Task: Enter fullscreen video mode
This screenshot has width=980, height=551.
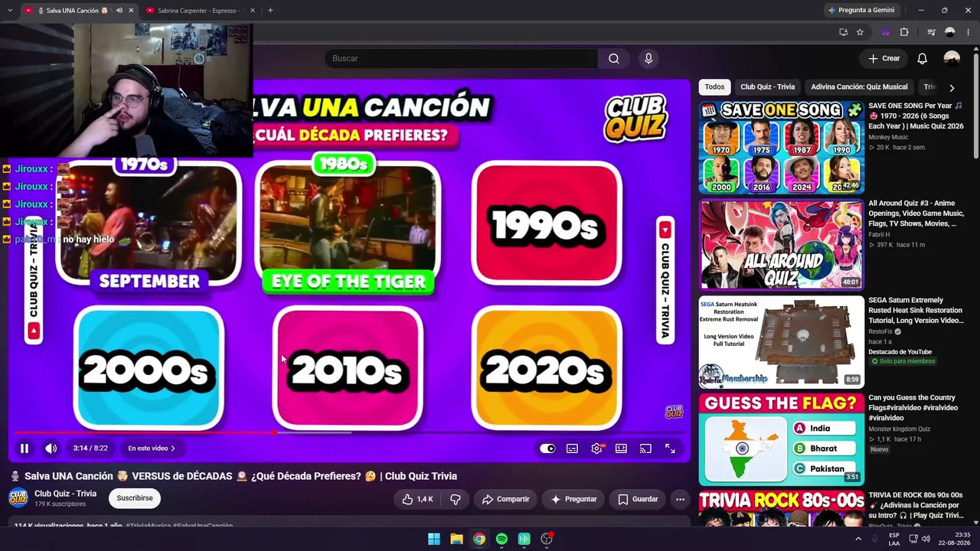Action: click(x=670, y=448)
